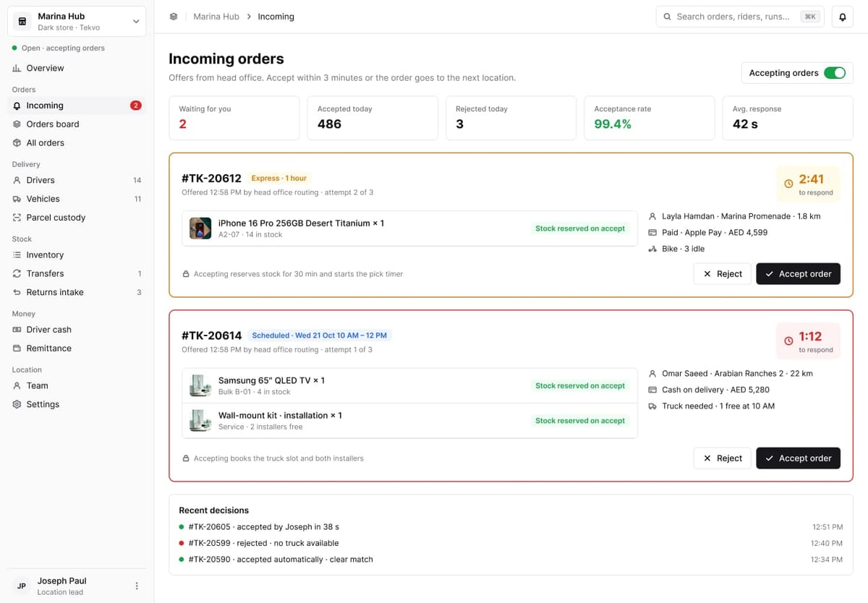Click the search magnifier icon
868x603 pixels.
point(667,17)
